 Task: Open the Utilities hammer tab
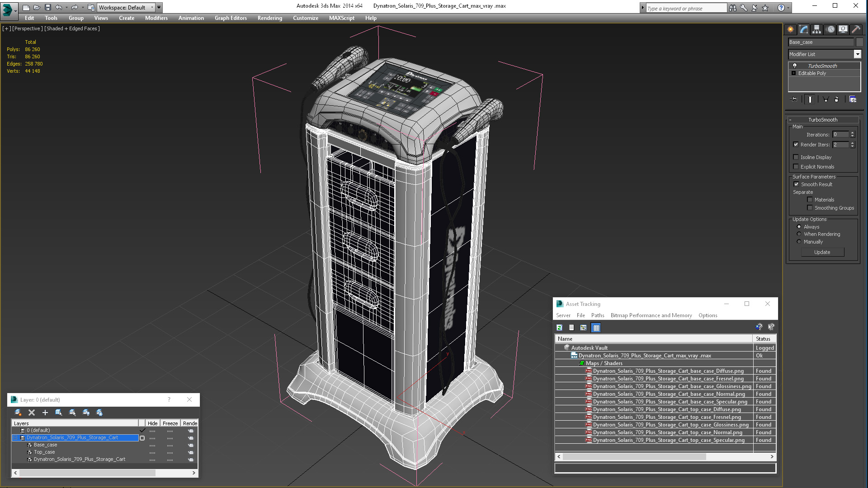coord(856,29)
